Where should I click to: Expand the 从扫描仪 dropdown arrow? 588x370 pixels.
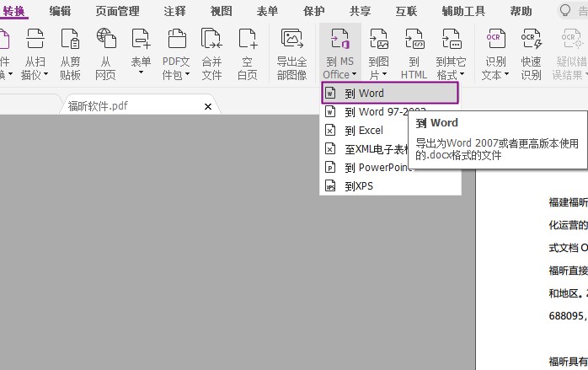pyautogui.click(x=46, y=74)
